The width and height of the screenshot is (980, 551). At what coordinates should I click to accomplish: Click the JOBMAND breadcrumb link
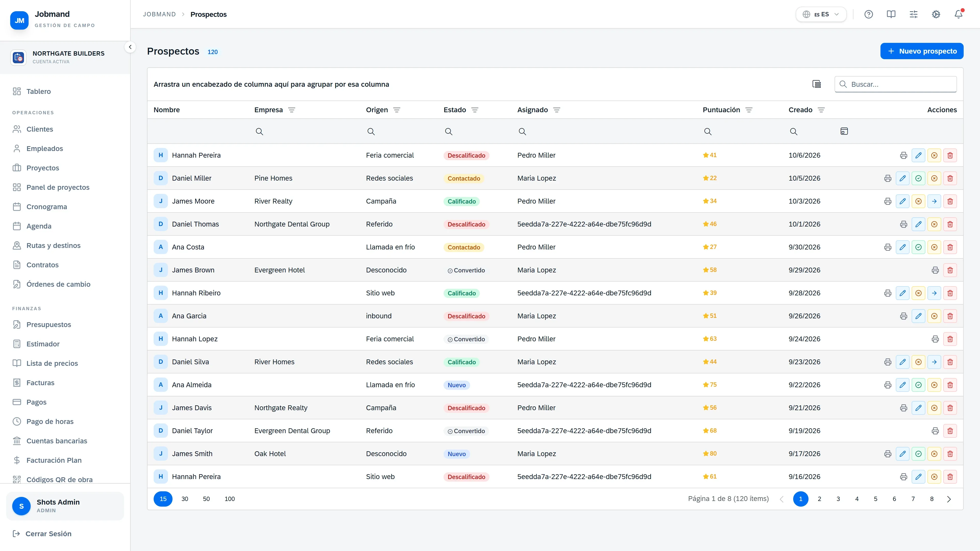tap(160, 15)
